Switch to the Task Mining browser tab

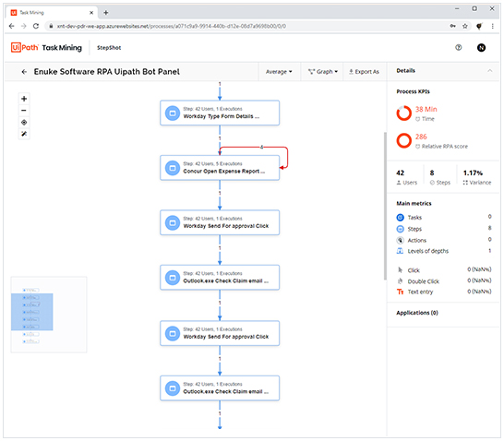52,13
